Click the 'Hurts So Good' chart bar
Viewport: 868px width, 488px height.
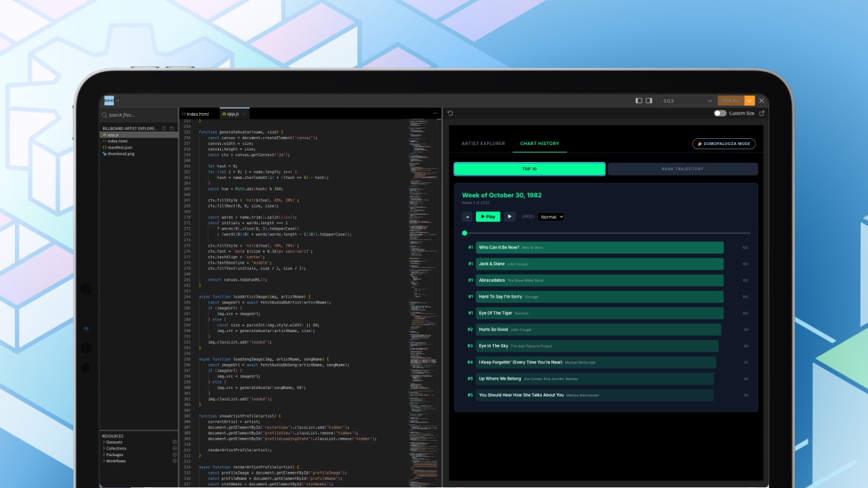(598, 329)
